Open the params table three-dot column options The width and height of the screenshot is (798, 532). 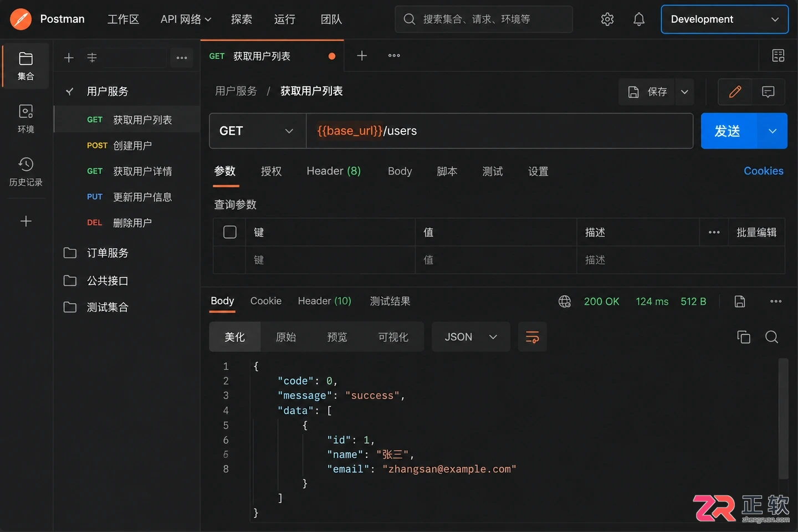(714, 232)
